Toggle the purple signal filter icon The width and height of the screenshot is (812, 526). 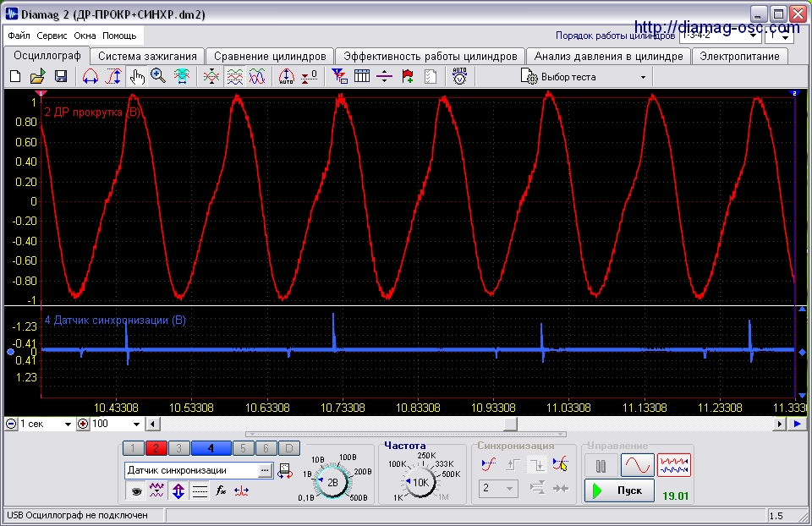click(156, 490)
